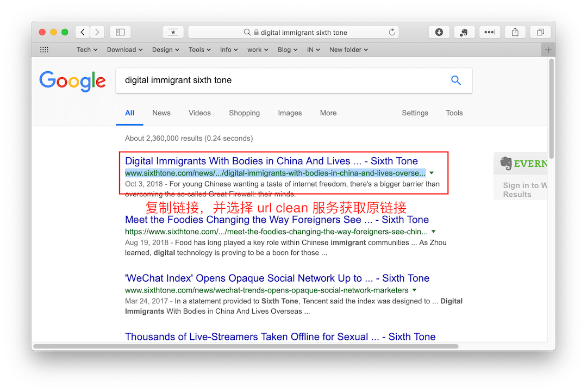
Task: Open the Meet the Foodies result
Action: [277, 220]
